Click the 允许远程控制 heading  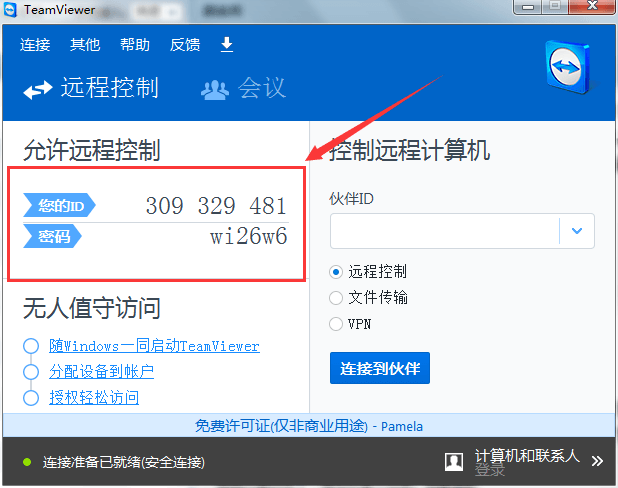coord(92,150)
